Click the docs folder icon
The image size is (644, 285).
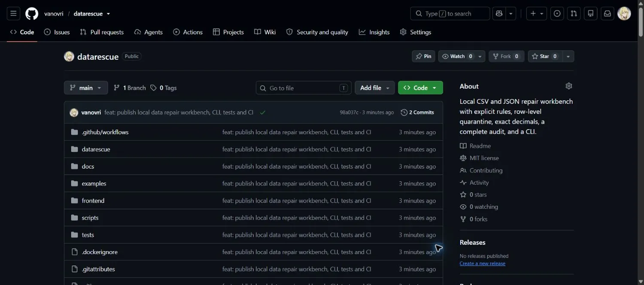point(75,167)
